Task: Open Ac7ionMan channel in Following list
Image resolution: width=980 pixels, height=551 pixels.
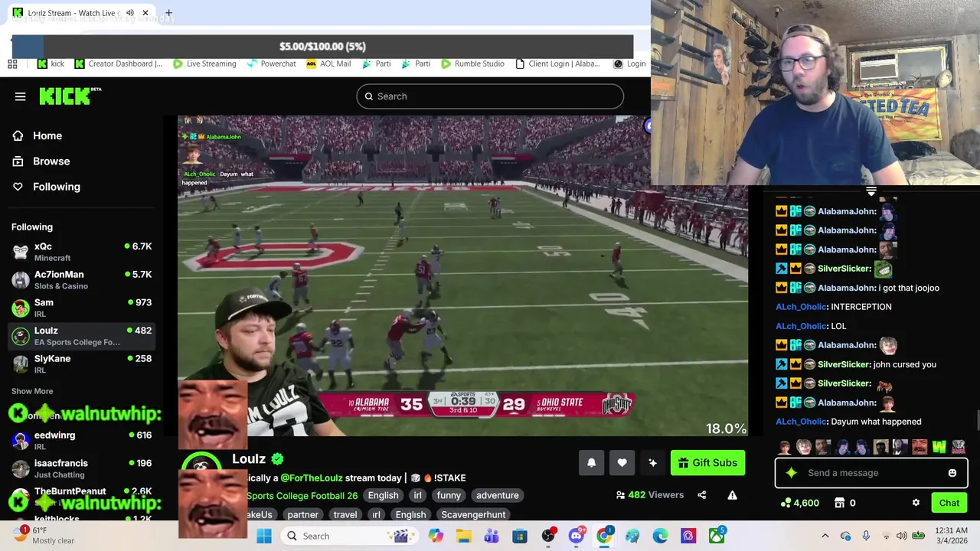Action: 82,280
